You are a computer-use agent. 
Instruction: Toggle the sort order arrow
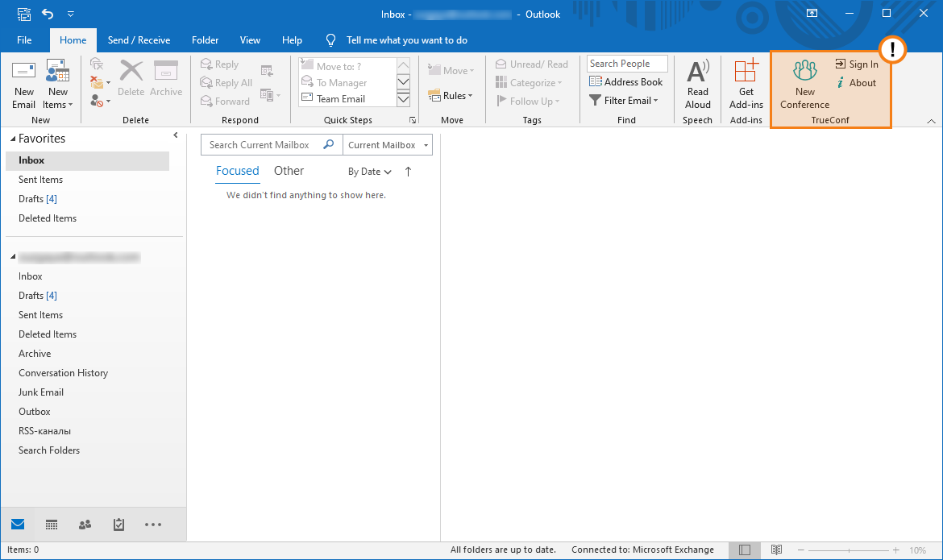(x=408, y=172)
